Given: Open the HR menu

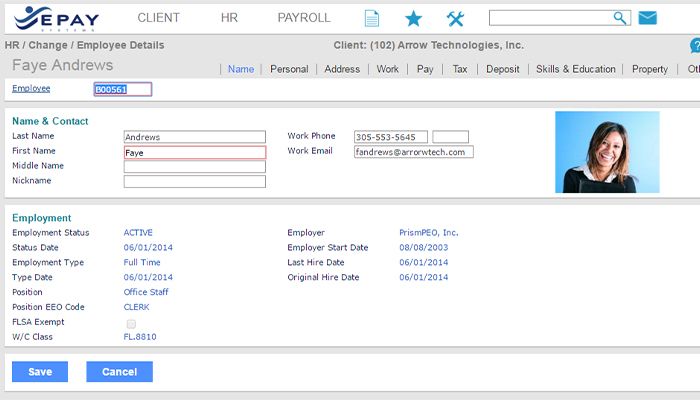Looking at the screenshot, I should tap(229, 18).
